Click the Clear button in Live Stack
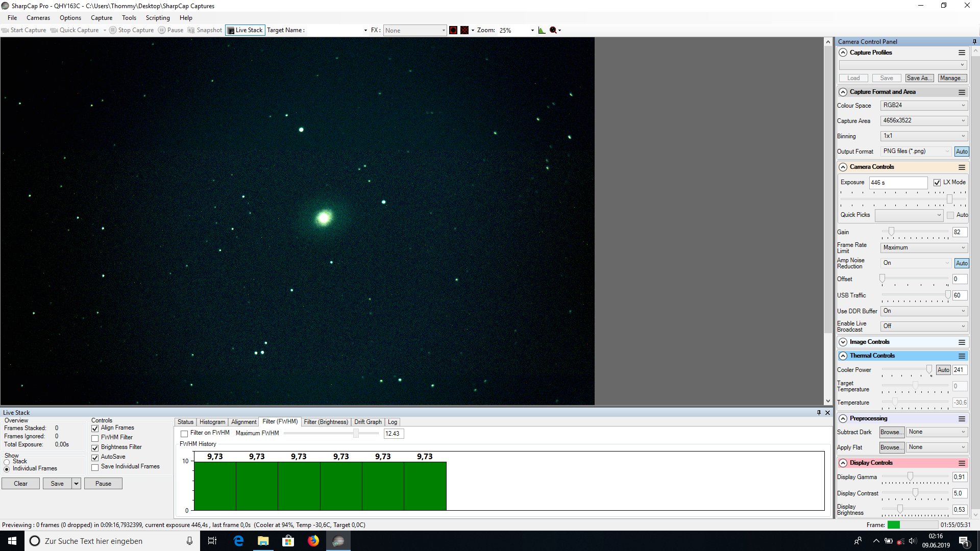The height and width of the screenshot is (551, 980). (x=20, y=484)
